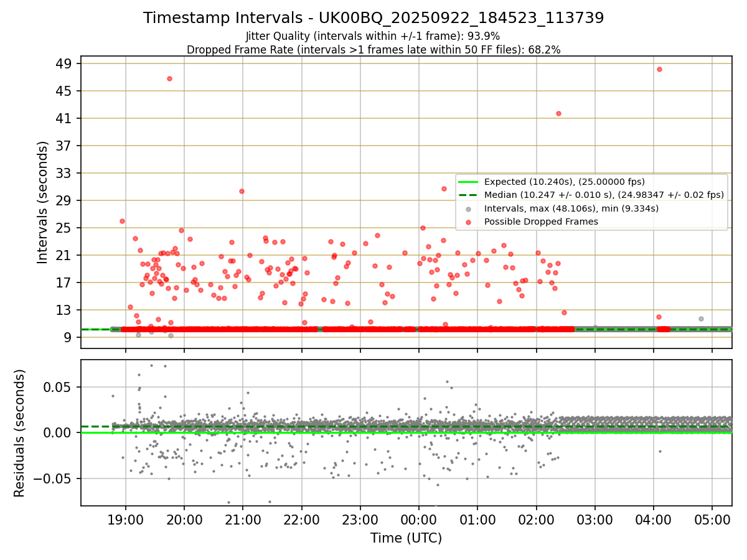Image resolution: width=747 pixels, height=560 pixels.
Task: Click the 13 tick on the intervals axis
Action: point(64,310)
